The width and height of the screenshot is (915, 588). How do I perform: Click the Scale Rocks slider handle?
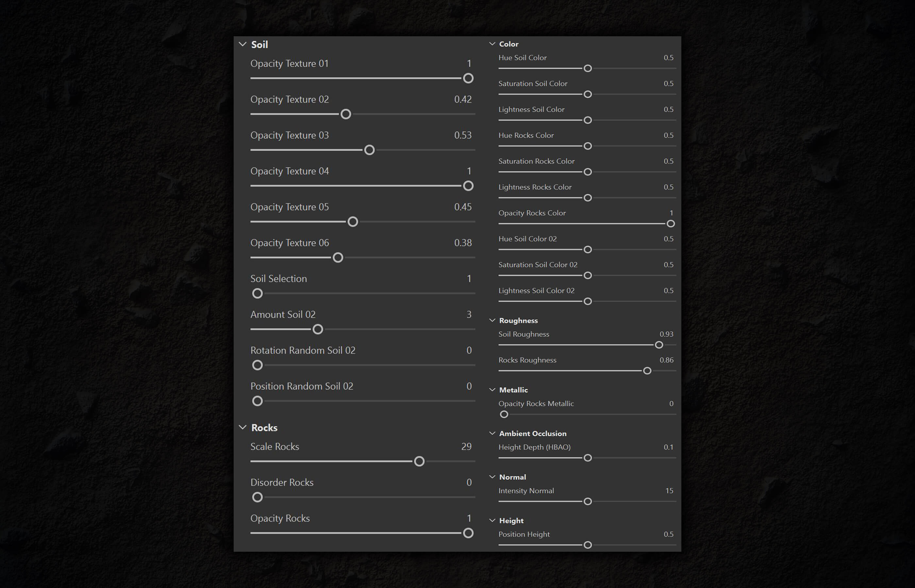(419, 462)
